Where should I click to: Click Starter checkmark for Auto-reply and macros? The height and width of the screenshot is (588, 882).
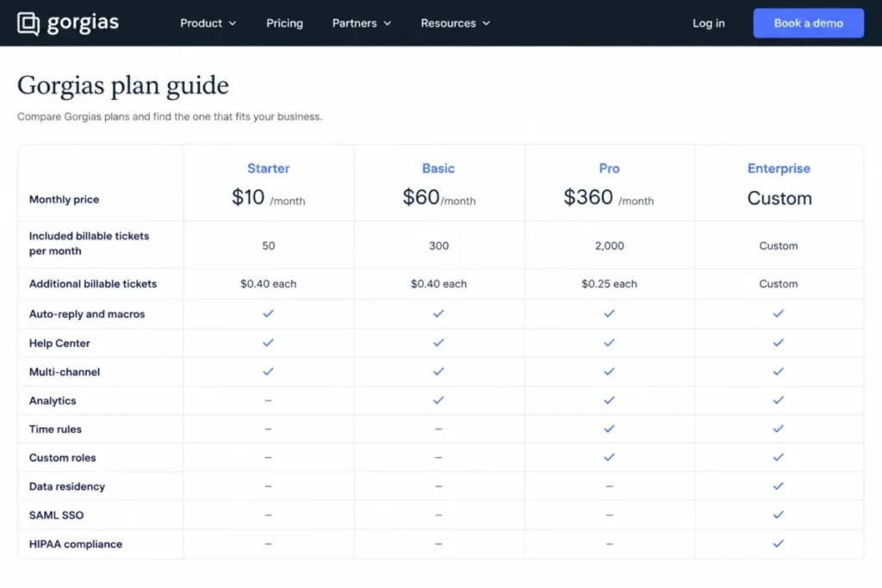pos(269,313)
